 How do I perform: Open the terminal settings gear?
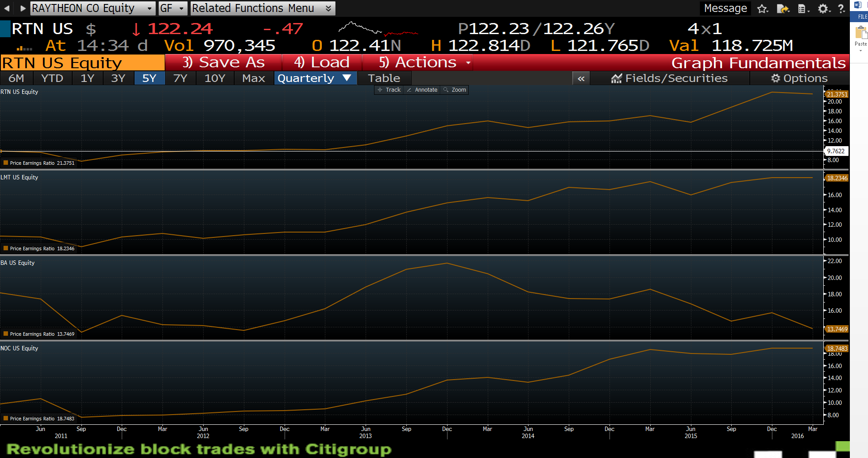tap(823, 8)
